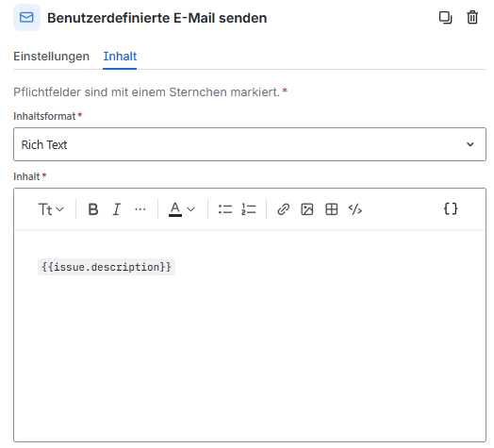
Task: Add a hyperlink using link icon
Action: 283,209
